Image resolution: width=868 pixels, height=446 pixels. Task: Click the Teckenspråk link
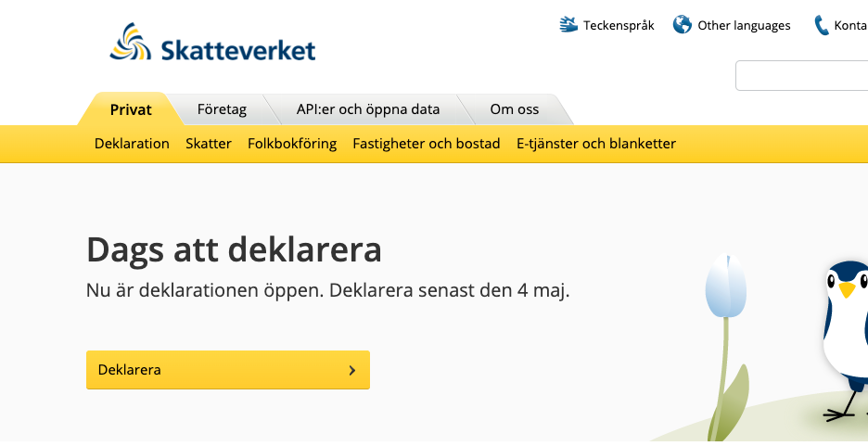(619, 25)
